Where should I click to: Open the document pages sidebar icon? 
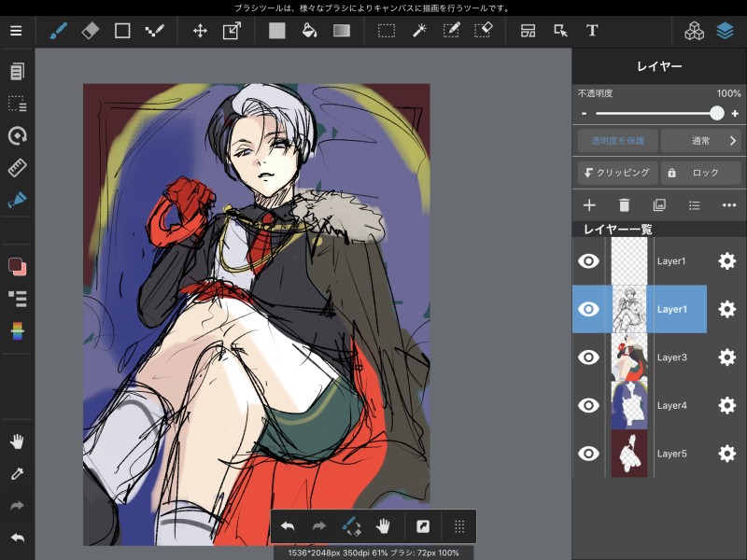pyautogui.click(x=17, y=72)
